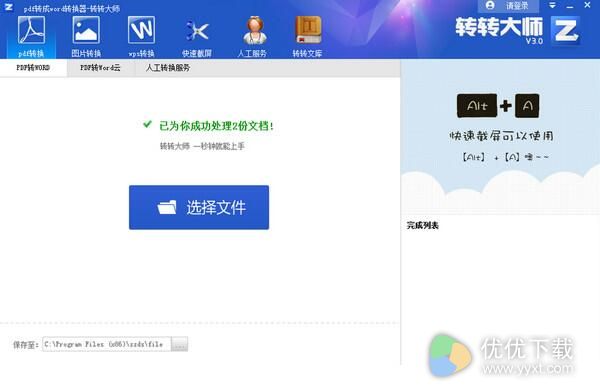Click the 请登录 login user icon
This screenshot has height=390, width=600.
click(490, 5)
